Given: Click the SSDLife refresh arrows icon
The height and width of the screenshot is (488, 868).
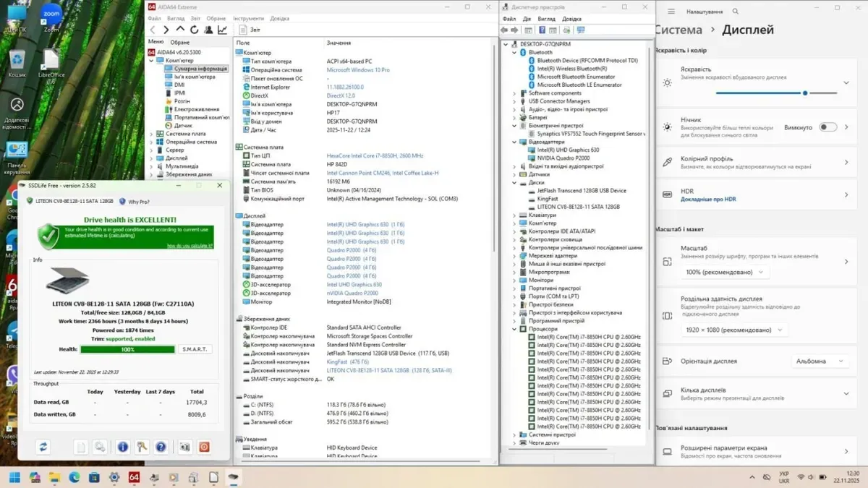Looking at the screenshot, I should (x=43, y=447).
